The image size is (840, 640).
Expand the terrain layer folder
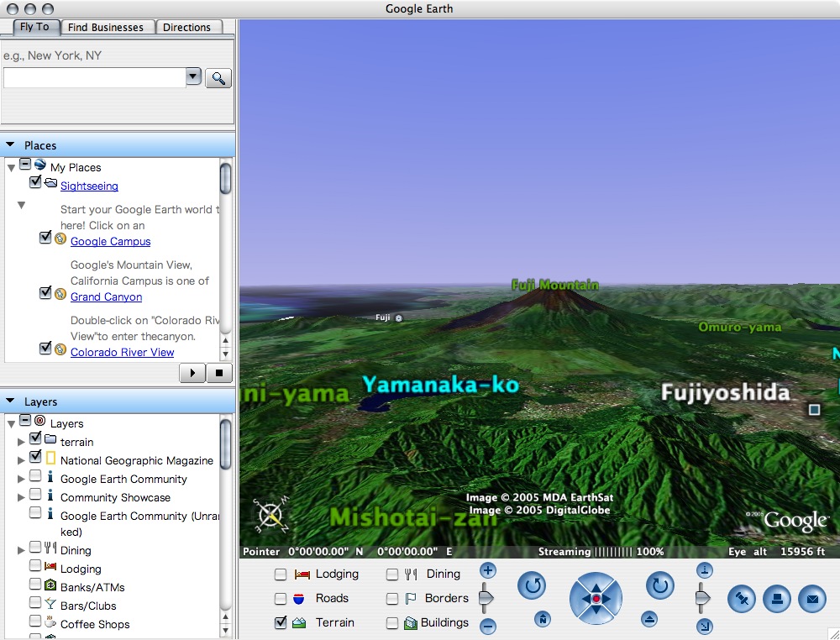(21, 443)
